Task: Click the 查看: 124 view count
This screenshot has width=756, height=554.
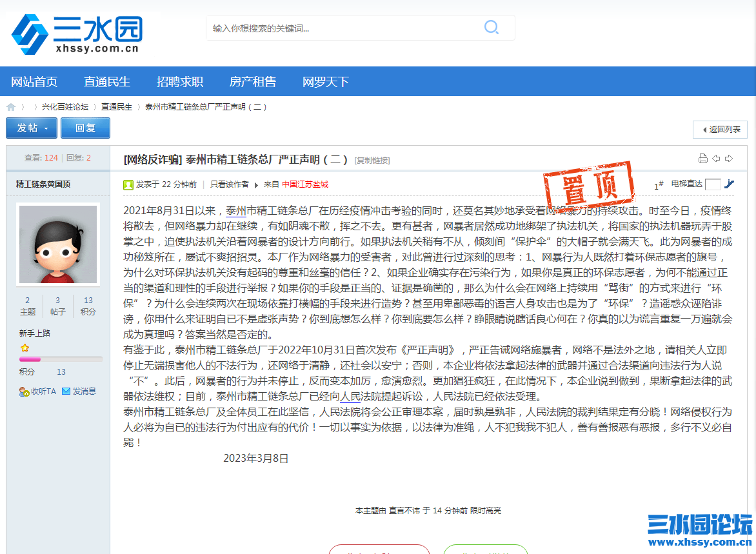Action: tap(41, 157)
